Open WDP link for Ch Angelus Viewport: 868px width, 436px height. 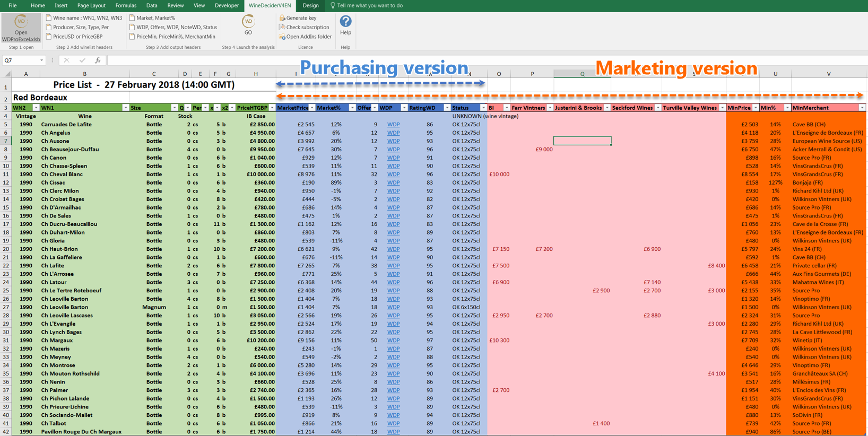point(393,133)
